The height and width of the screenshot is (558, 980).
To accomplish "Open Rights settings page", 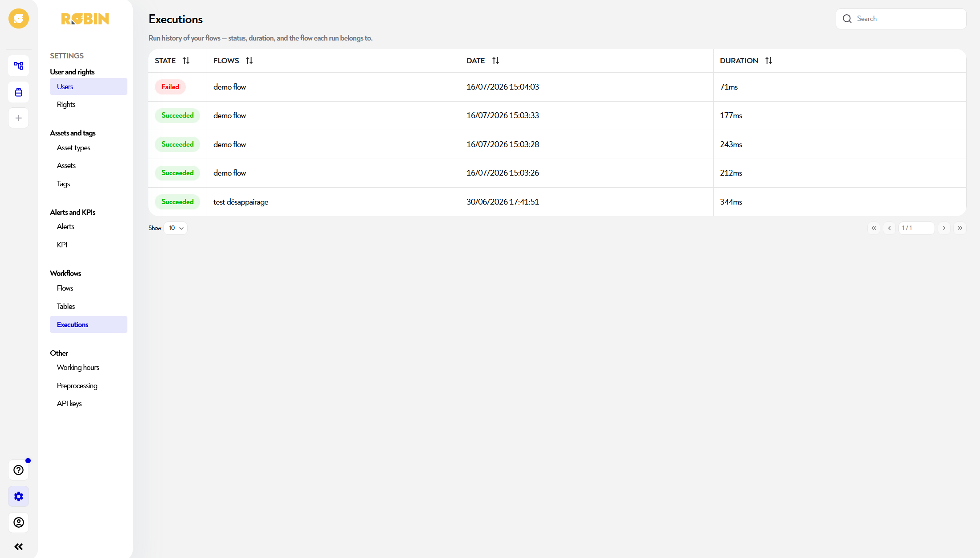I will [89, 104].
